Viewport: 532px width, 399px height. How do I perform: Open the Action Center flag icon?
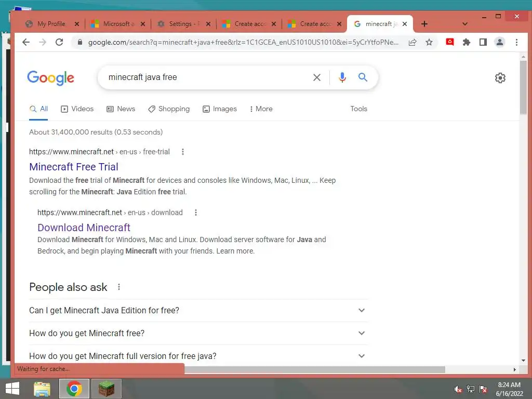pyautogui.click(x=483, y=389)
